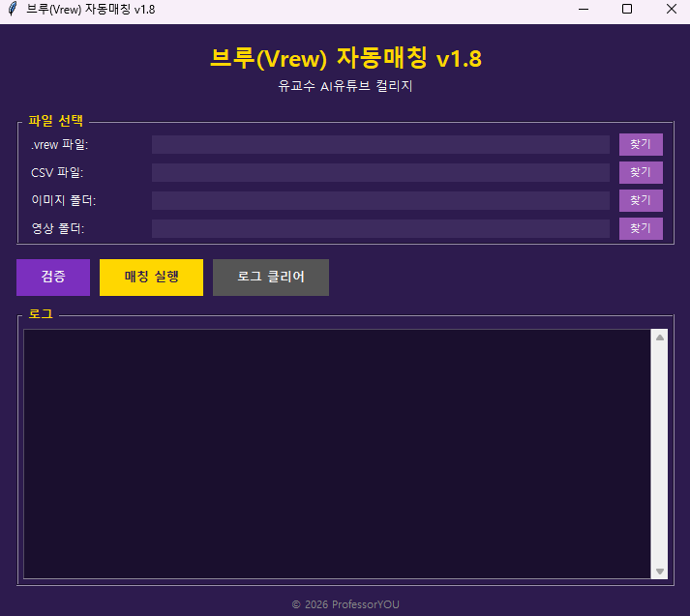Screen dimensions: 690x616
Task: Clear the log with 로그 클리어
Action: coord(271,277)
